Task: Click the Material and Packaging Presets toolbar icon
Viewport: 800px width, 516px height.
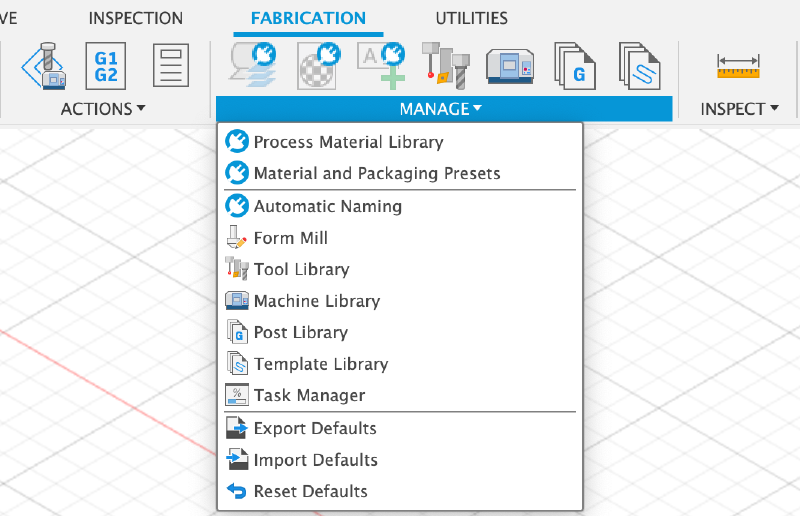Action: [318, 66]
